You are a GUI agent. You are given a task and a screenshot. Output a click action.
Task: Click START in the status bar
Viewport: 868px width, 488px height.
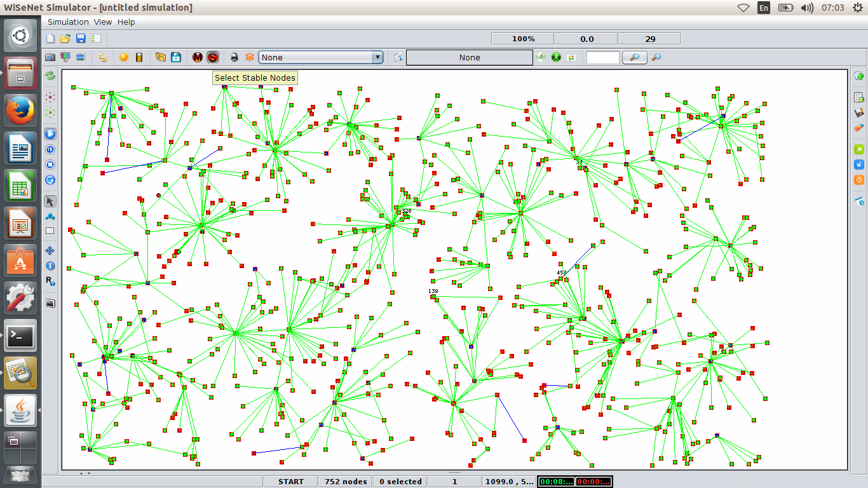click(x=291, y=482)
